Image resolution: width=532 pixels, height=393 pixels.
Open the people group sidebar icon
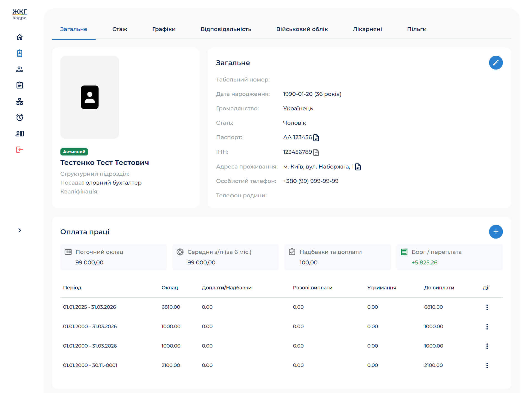coord(19,69)
